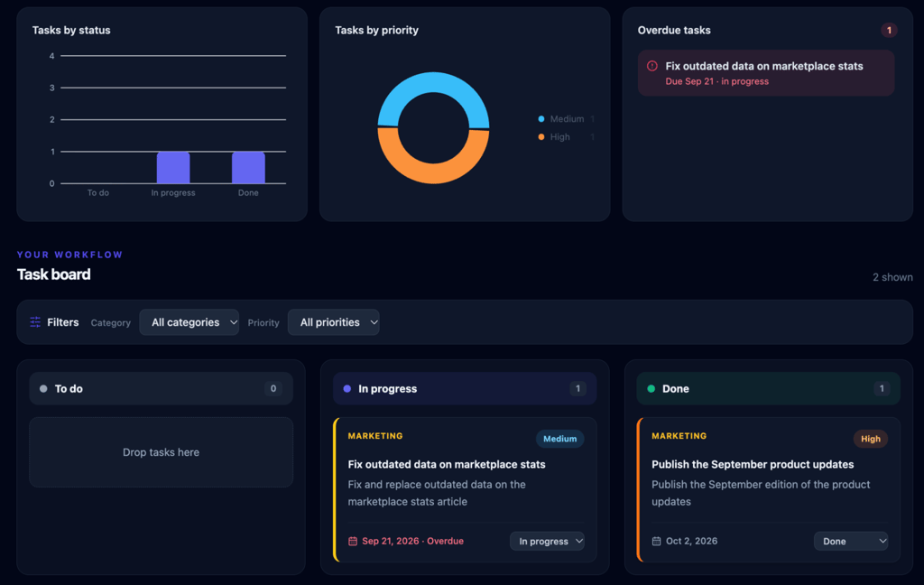Open the card title Publish the September product updates
The width and height of the screenshot is (924, 585).
tap(753, 464)
